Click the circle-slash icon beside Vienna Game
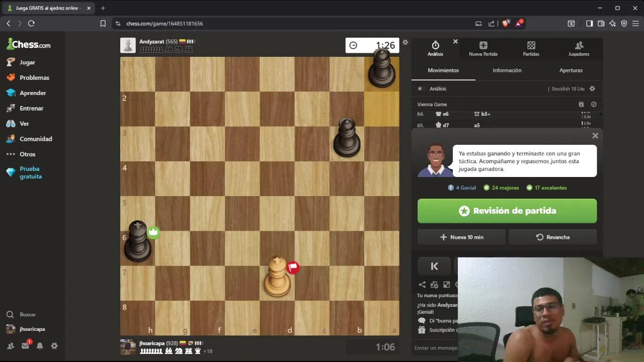 [x=594, y=105]
